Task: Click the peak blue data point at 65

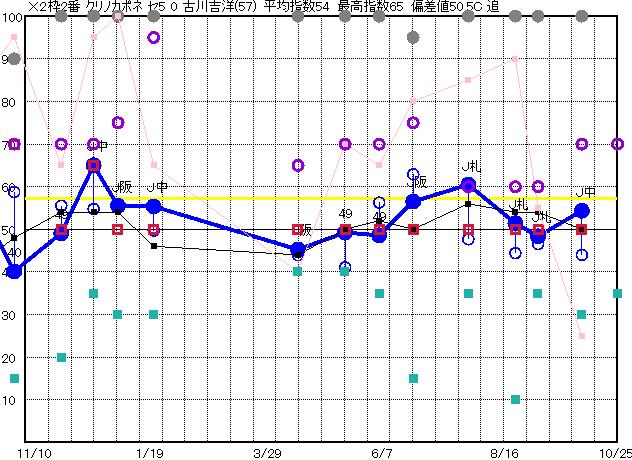Action: point(94,166)
